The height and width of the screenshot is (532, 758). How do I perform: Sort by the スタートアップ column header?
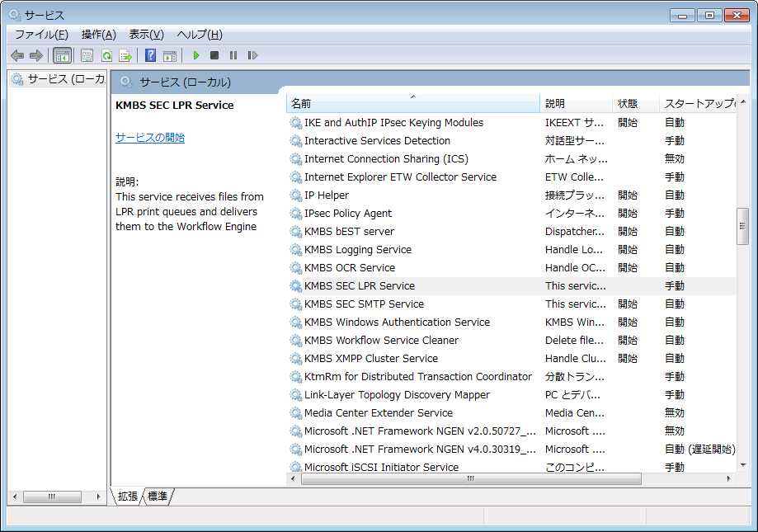pos(698,103)
